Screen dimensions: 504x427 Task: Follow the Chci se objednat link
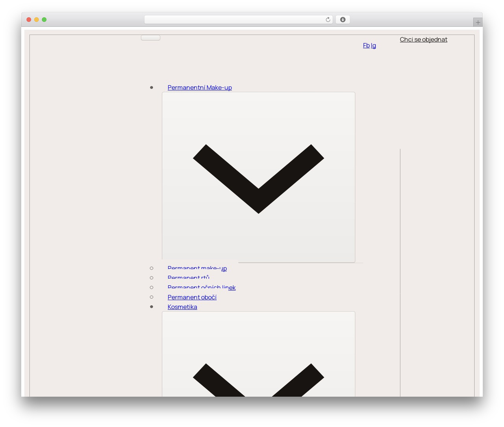[423, 39]
